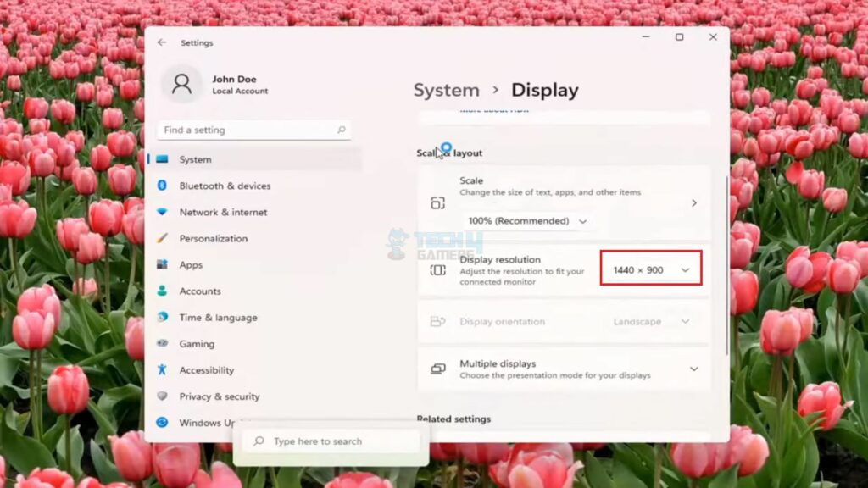
Task: Open the 1440 × 900 resolution dropdown
Action: (x=651, y=270)
